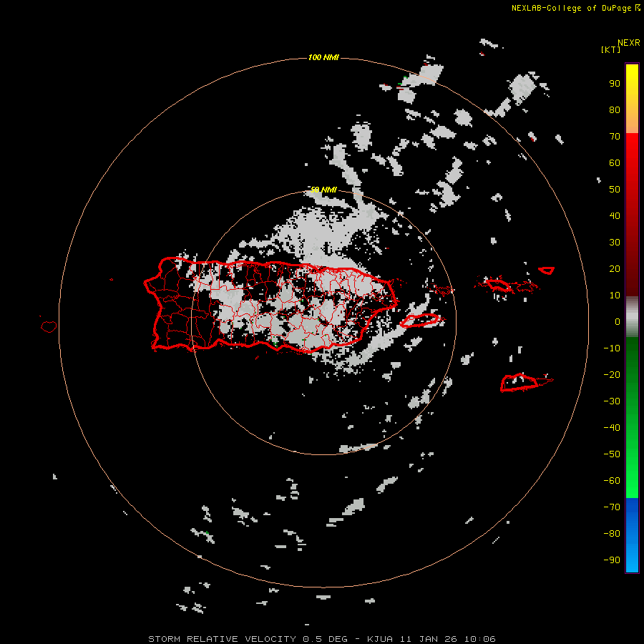Click the Storm Relative Velocity caption at bottom

pos(321,639)
